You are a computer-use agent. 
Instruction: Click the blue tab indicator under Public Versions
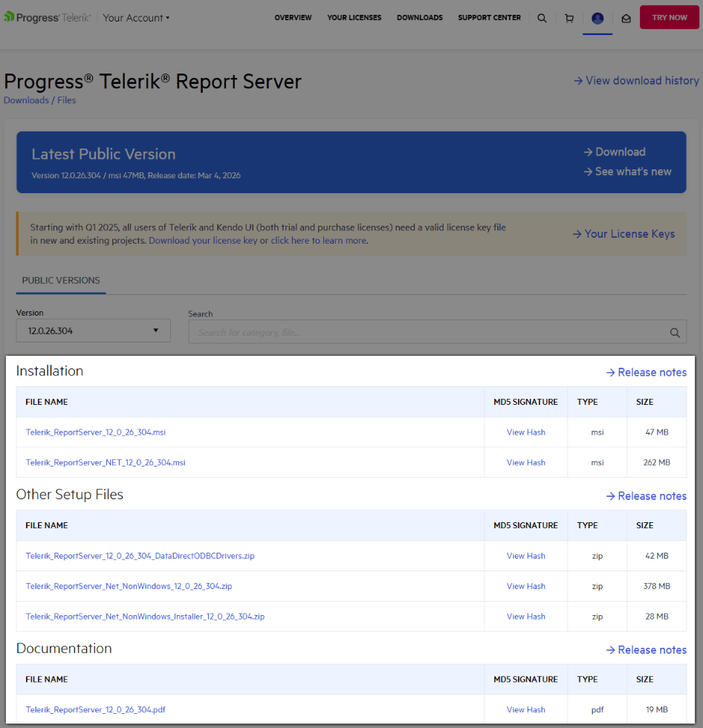point(60,293)
